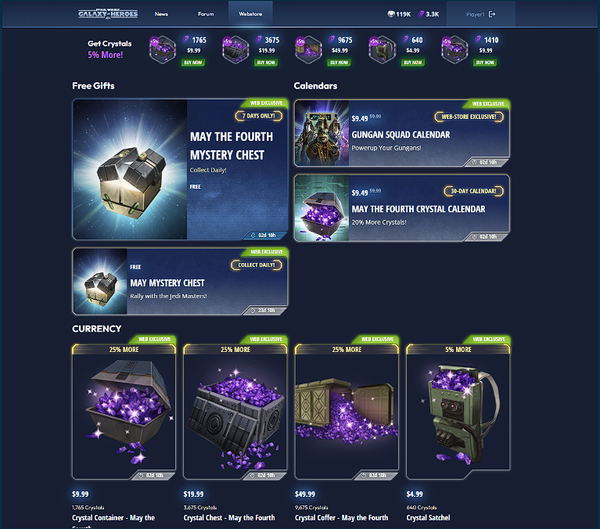Click Buy Now under the $9.99 1765 pack

(x=193, y=62)
